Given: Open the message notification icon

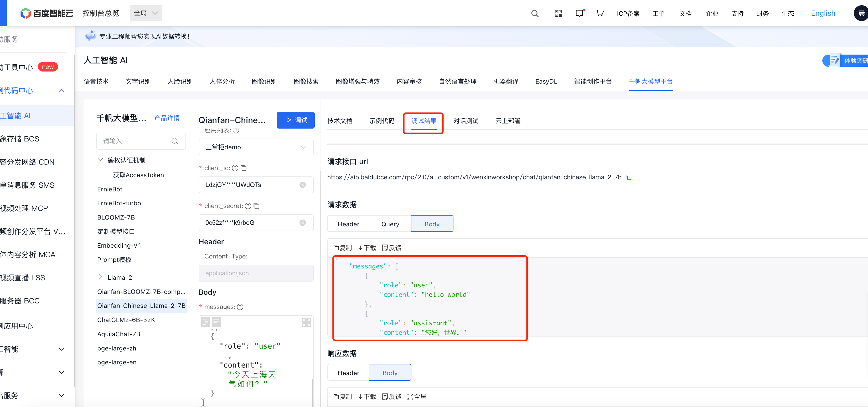Looking at the screenshot, I should pyautogui.click(x=579, y=13).
